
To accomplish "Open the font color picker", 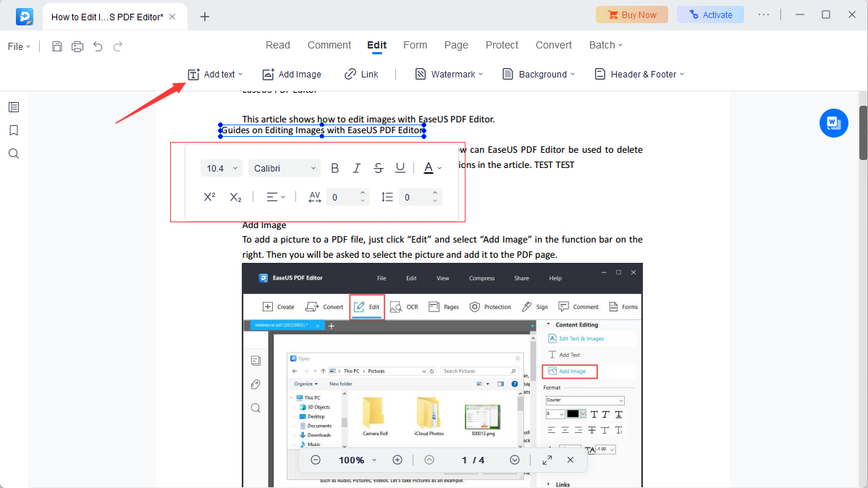I will pos(432,169).
